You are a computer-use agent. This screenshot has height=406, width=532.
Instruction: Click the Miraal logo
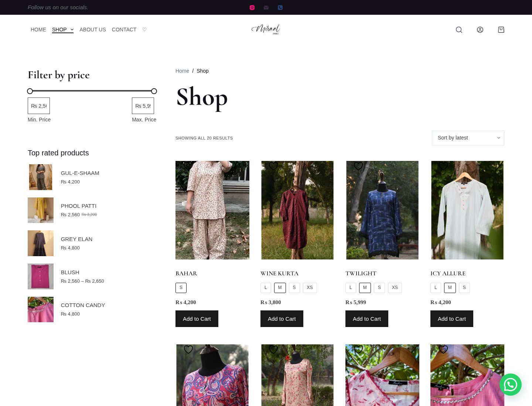[266, 29]
